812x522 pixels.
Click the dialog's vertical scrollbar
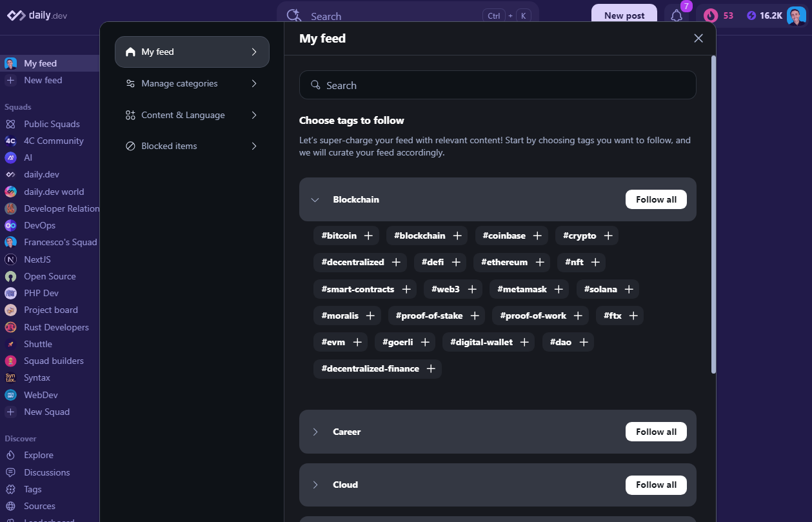713,214
